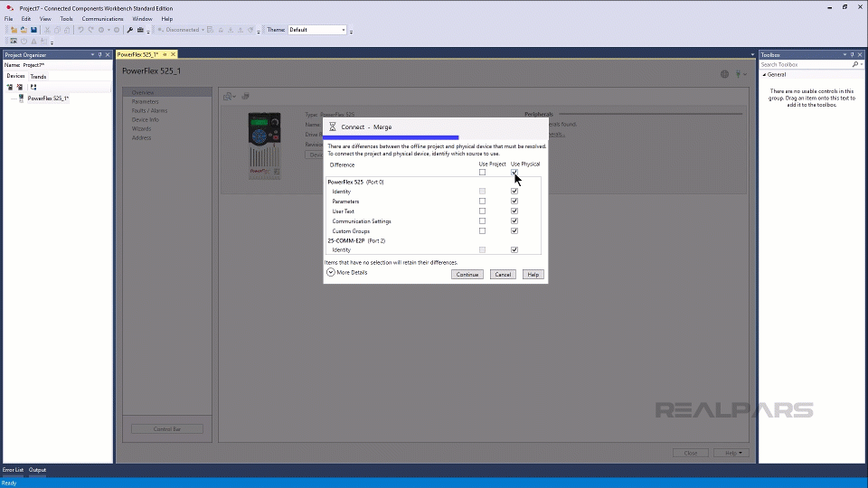
Task: Open the Output tab at bottom
Action: [x=38, y=470]
